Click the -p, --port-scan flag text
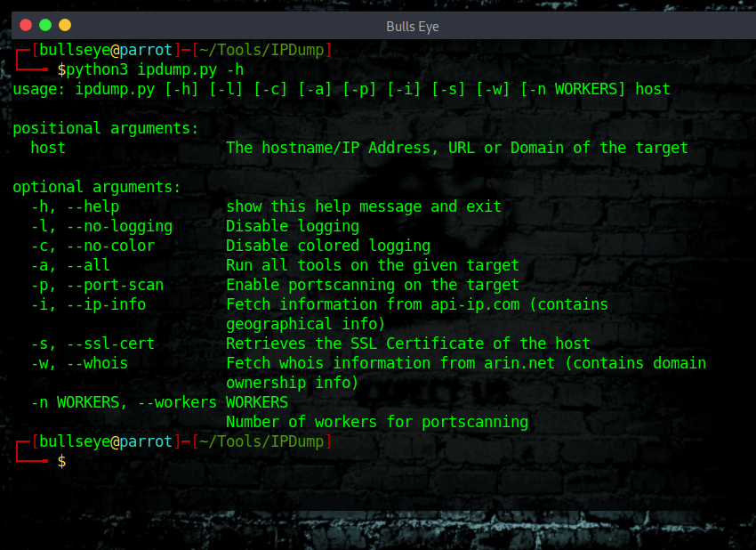This screenshot has width=756, height=550. pos(98,285)
